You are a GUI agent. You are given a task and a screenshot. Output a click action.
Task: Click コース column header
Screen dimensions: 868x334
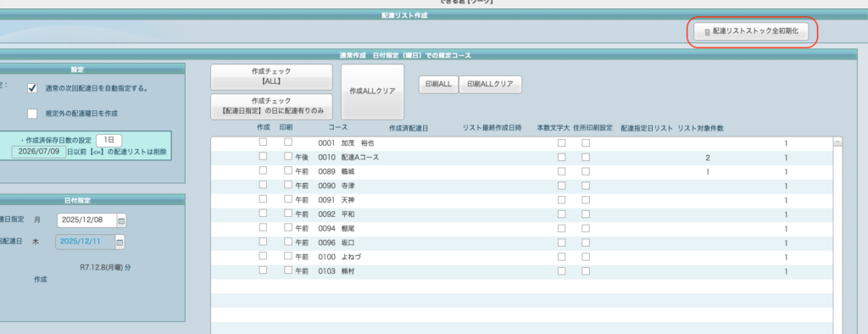[x=337, y=128]
